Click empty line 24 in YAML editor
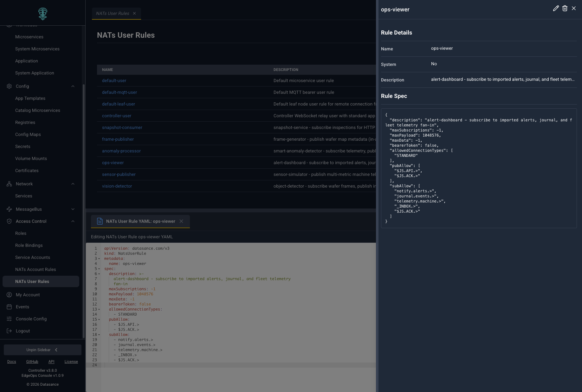The height and width of the screenshot is (392, 582). click(238, 365)
